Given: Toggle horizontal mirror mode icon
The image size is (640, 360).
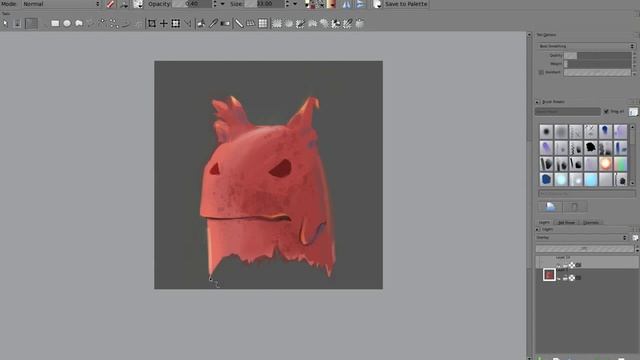Looking at the screenshot, I should coord(347,4).
